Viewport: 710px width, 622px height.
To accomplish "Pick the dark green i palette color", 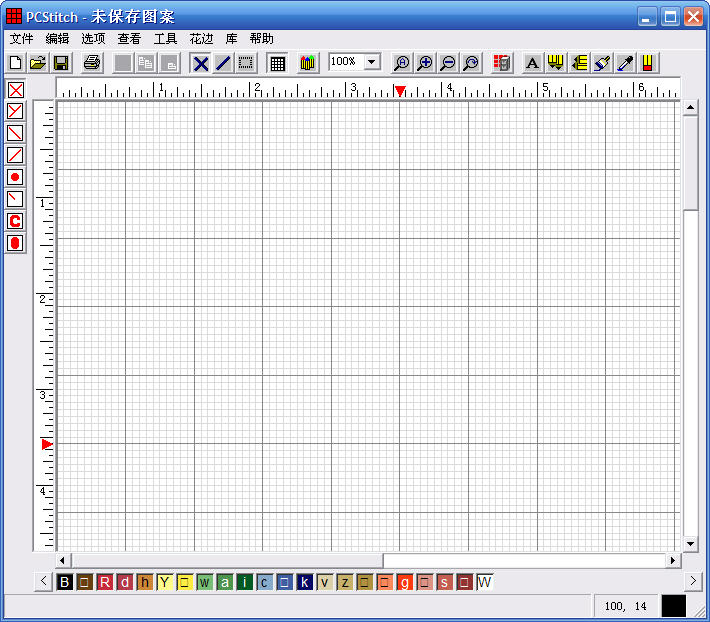I will pos(245,582).
